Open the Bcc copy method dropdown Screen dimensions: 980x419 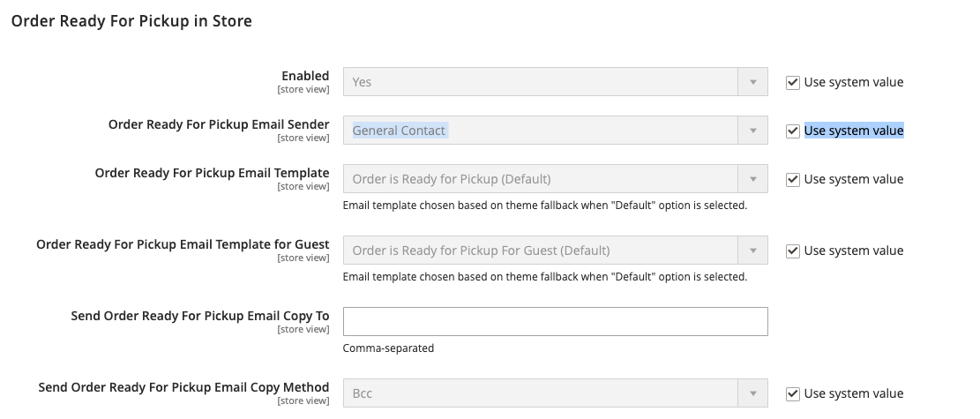555,393
